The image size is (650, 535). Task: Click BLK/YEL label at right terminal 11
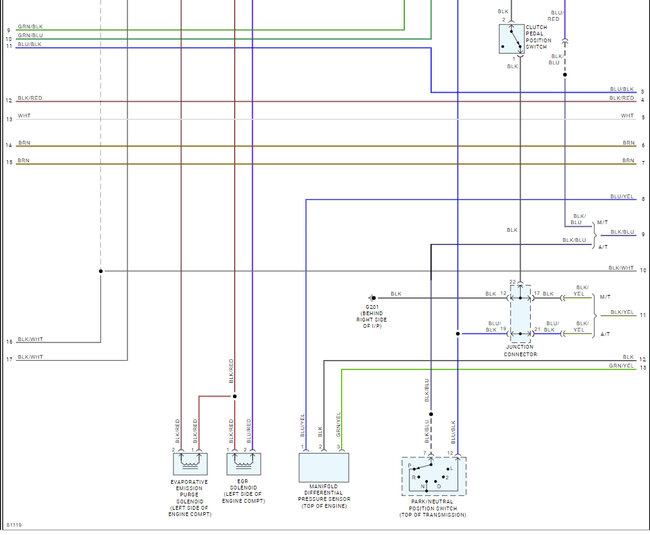(622, 312)
